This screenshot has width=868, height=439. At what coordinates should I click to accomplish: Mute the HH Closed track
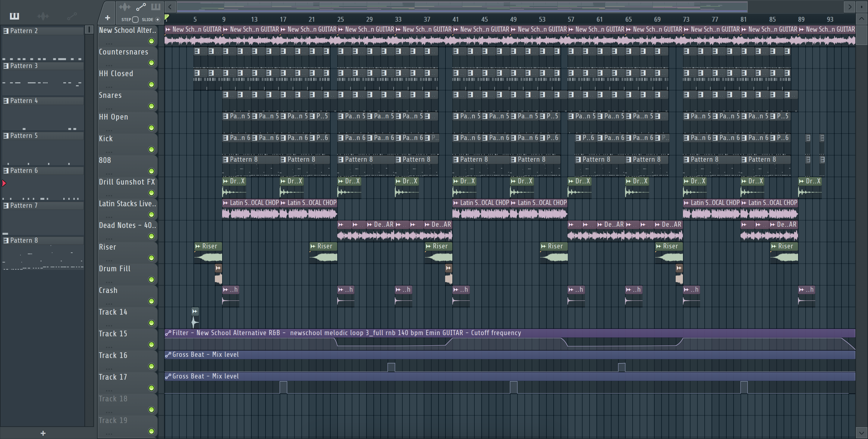pos(152,85)
